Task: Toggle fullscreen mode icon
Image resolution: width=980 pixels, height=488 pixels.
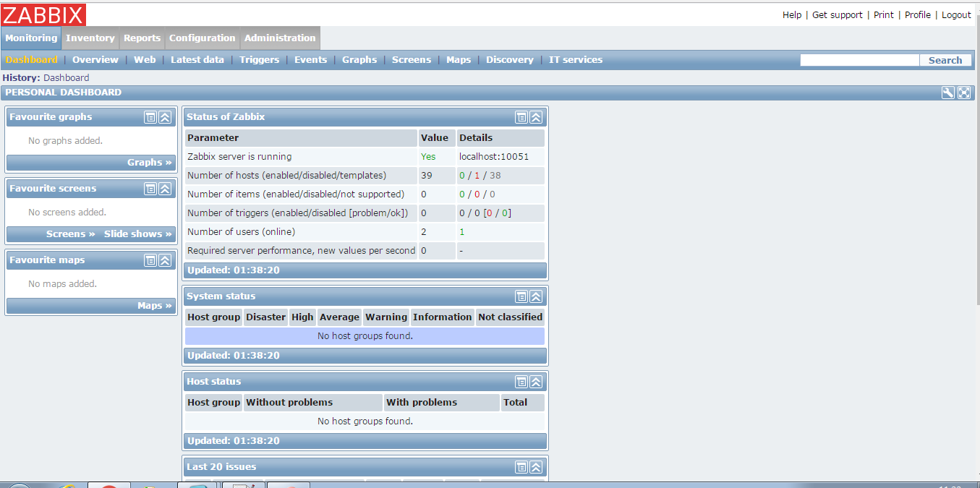Action: pyautogui.click(x=964, y=93)
